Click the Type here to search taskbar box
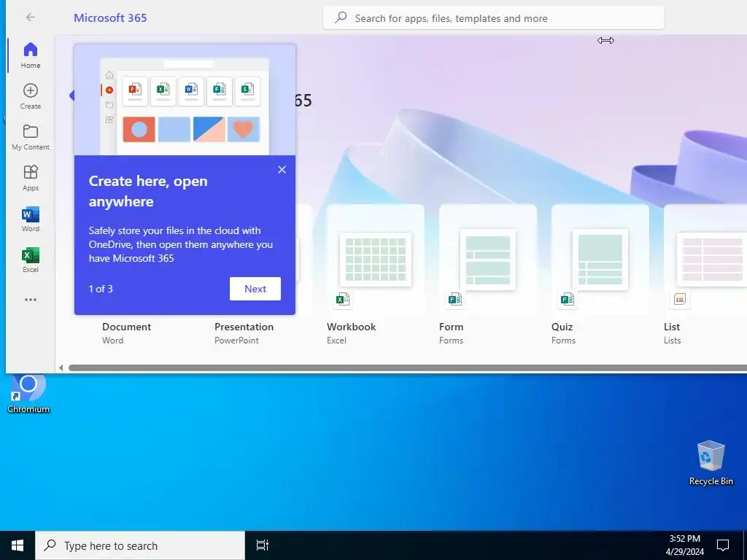The image size is (747, 560). [140, 545]
